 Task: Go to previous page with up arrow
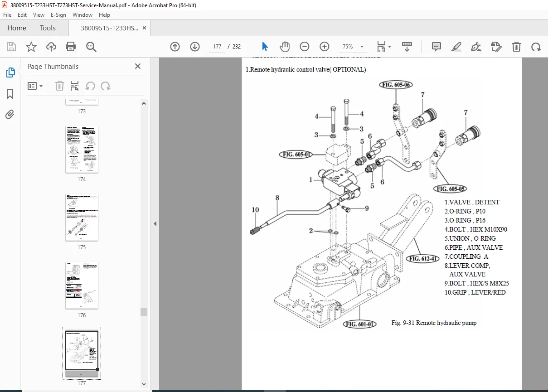pos(175,47)
